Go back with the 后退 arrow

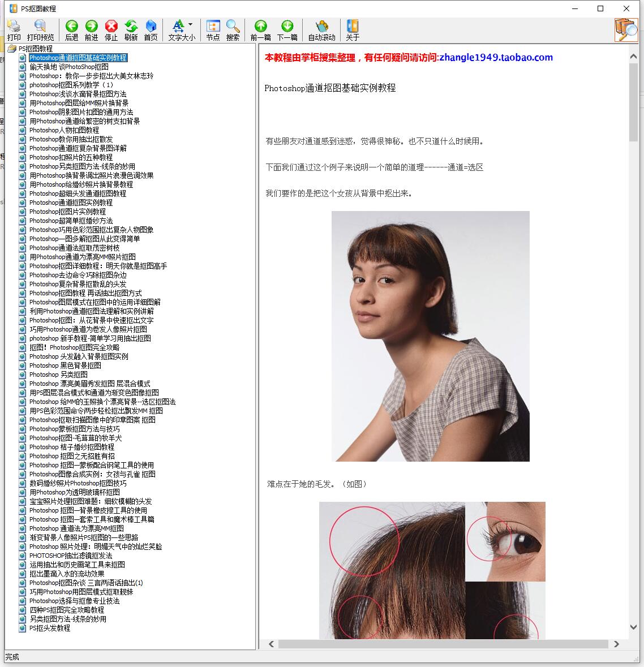71,30
